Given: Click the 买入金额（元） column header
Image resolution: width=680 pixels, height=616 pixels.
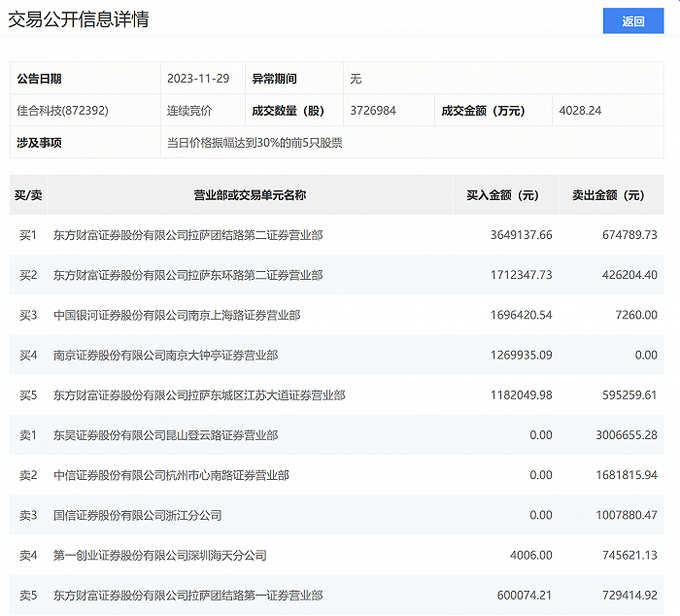Looking at the screenshot, I should pos(502,195).
